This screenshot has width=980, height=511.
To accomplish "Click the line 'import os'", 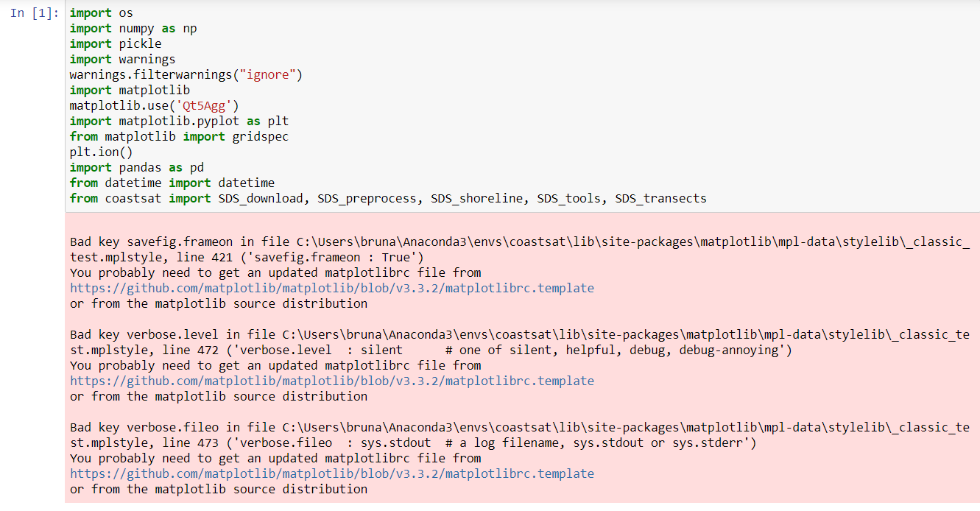I will [x=102, y=13].
